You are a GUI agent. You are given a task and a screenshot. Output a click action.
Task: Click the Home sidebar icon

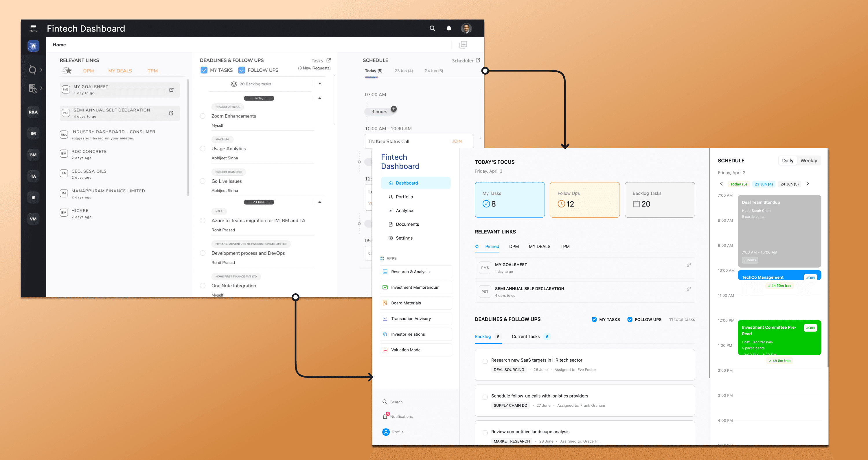33,46
